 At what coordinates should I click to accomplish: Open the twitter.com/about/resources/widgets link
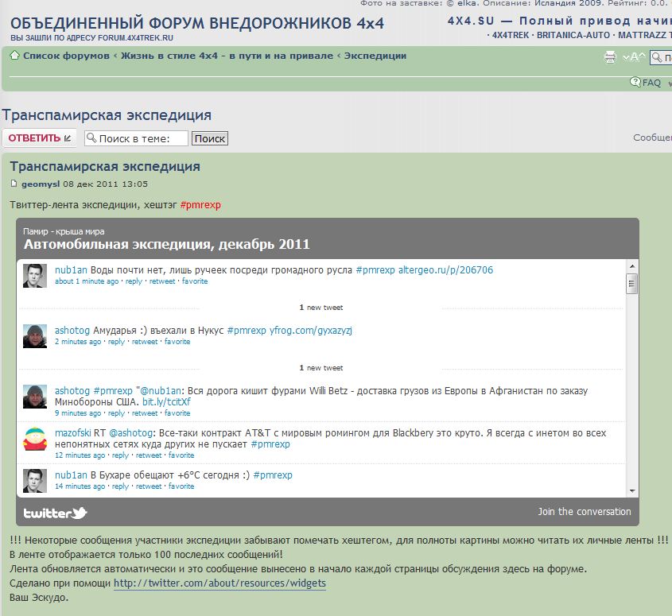pyautogui.click(x=219, y=583)
